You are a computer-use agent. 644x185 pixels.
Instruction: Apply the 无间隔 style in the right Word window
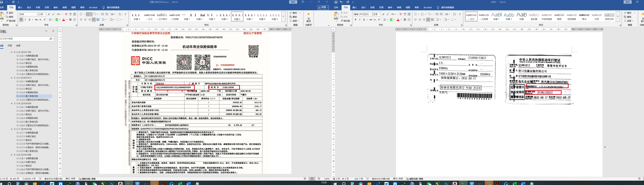click(484, 17)
